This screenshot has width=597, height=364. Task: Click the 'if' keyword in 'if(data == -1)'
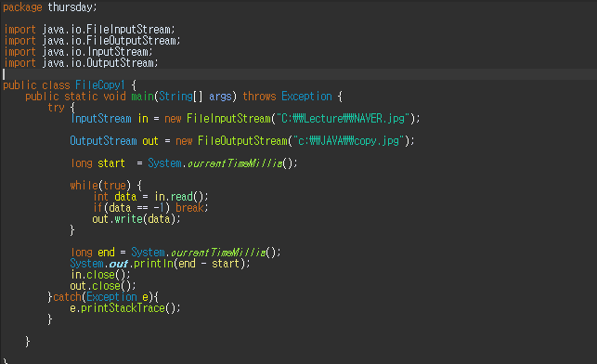point(97,208)
